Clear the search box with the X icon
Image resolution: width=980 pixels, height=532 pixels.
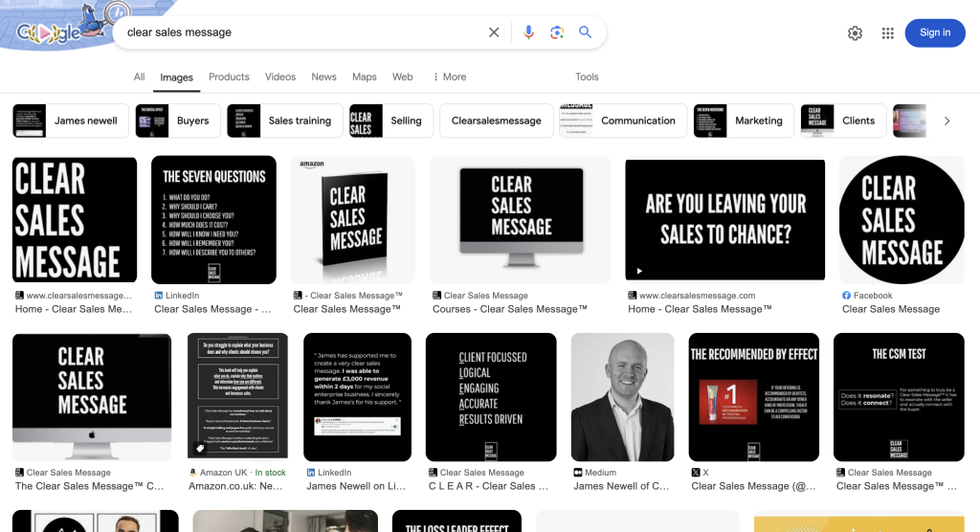[494, 33]
